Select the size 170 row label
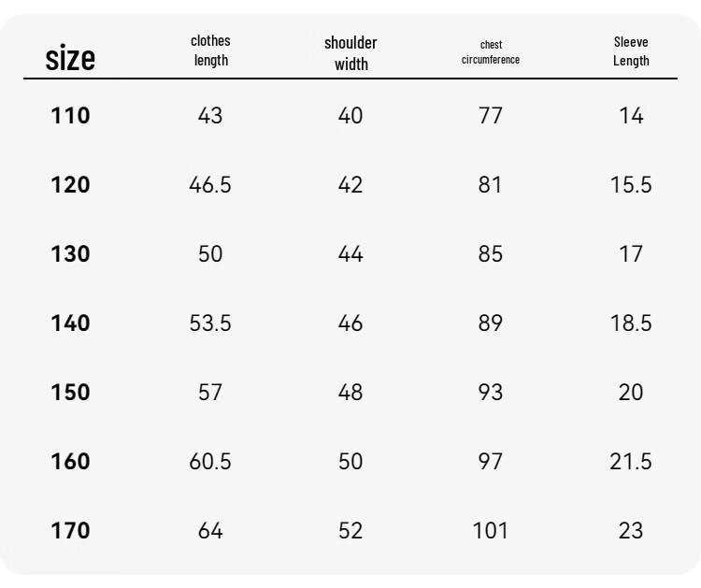 click(70, 531)
